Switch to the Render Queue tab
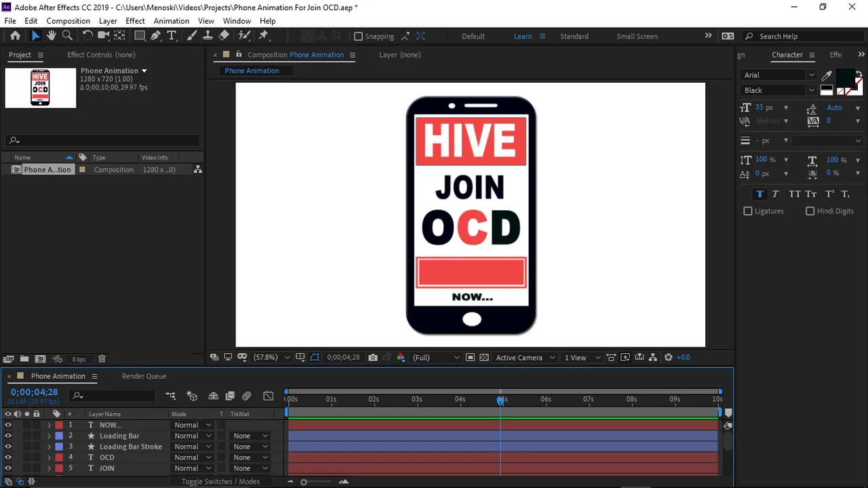The height and width of the screenshot is (488, 868). (x=144, y=376)
